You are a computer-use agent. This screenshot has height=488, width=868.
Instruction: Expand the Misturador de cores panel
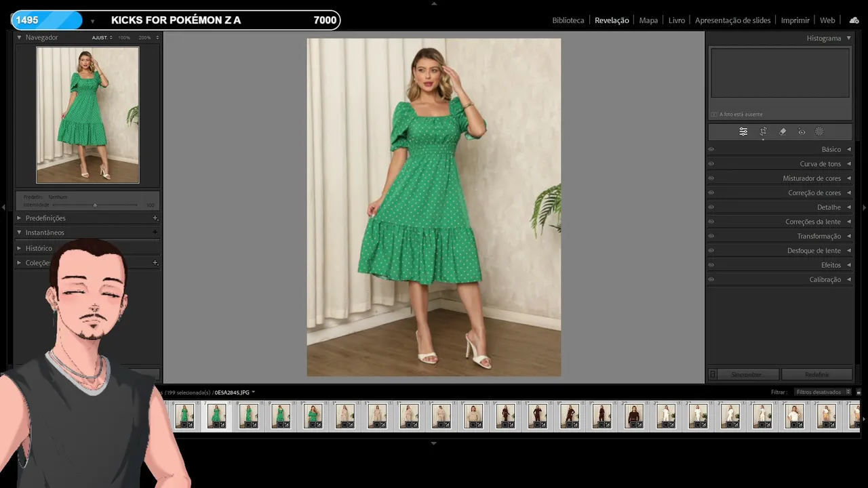(x=848, y=178)
